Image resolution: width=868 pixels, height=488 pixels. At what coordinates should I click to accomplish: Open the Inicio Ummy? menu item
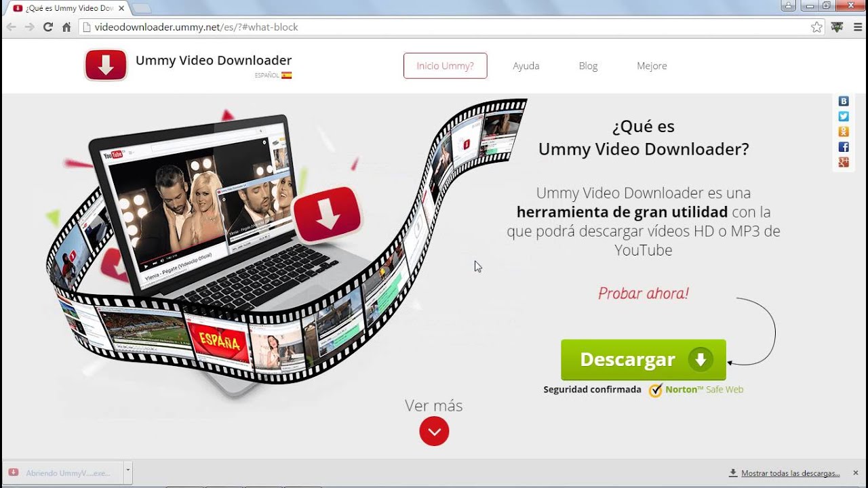coord(445,66)
